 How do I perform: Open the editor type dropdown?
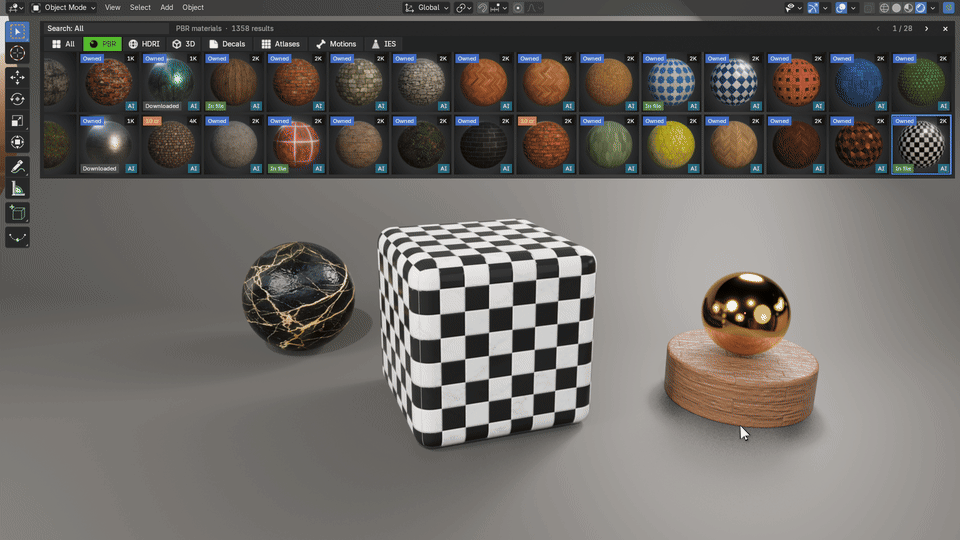click(15, 8)
